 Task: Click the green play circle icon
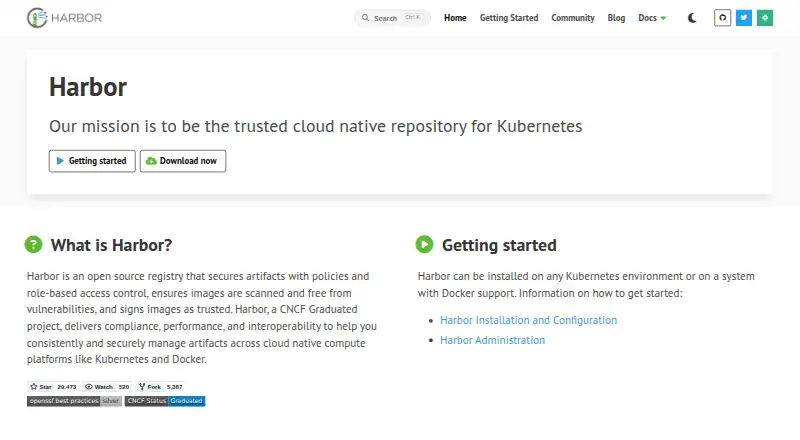424,245
